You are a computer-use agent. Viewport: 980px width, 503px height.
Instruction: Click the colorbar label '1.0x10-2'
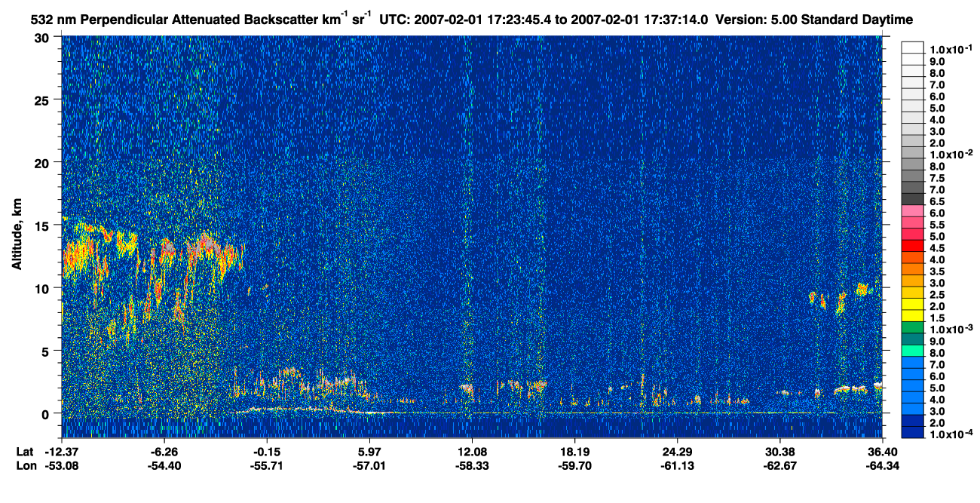[x=950, y=153]
